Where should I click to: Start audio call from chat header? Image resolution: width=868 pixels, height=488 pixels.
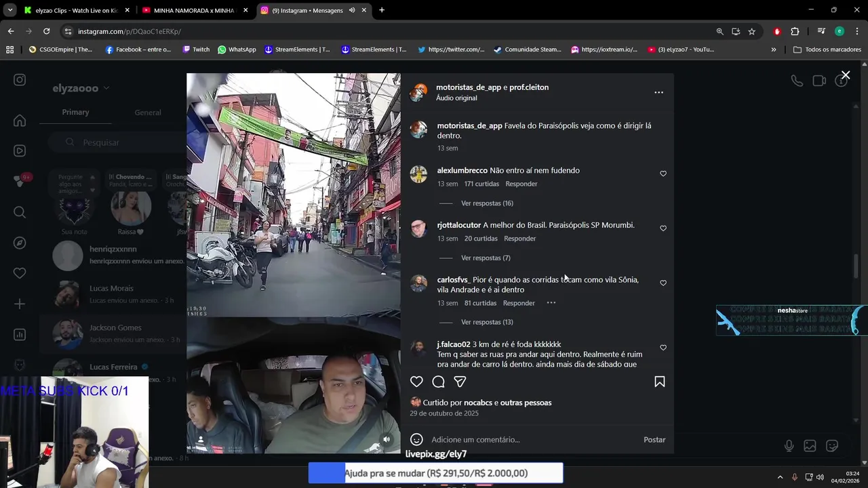tap(797, 81)
